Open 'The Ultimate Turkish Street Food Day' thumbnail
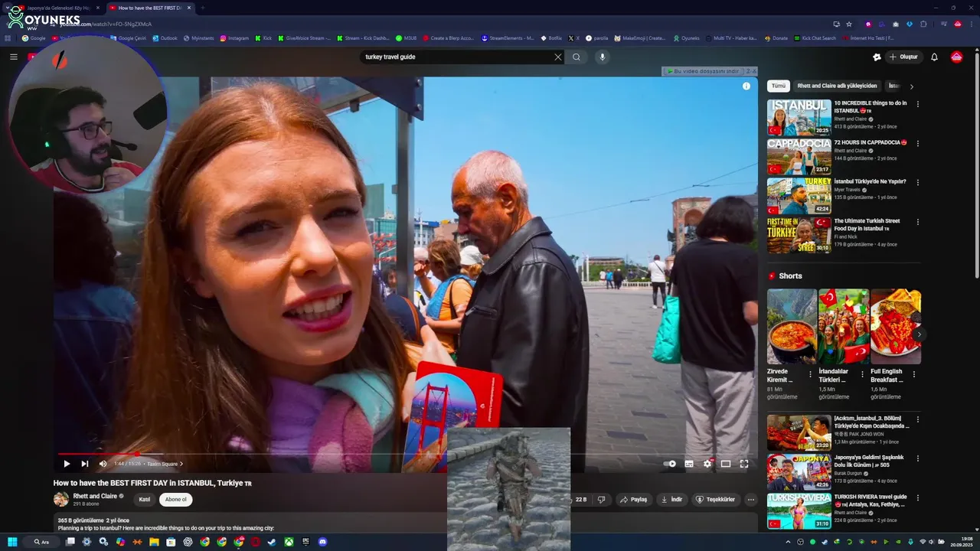The width and height of the screenshot is (980, 551). tap(799, 236)
